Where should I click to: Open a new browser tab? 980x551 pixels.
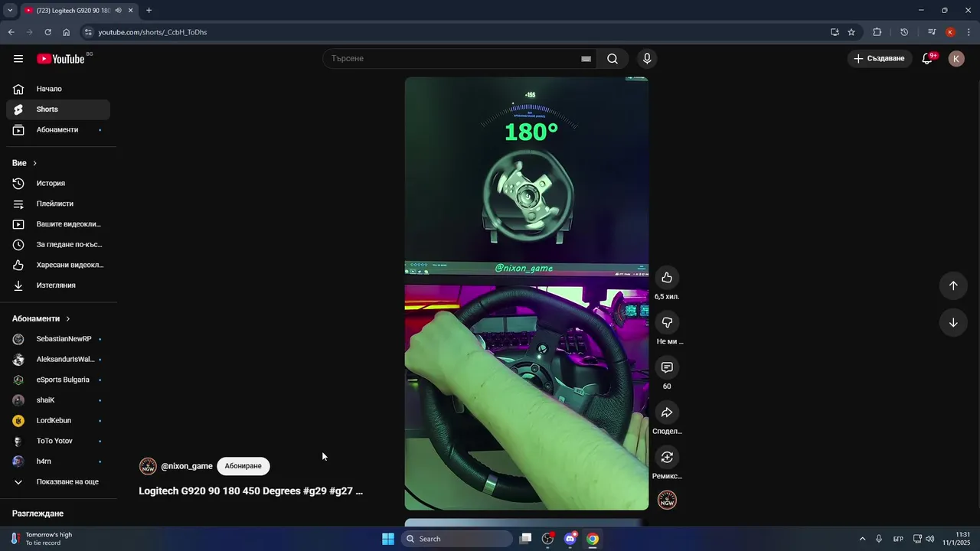(x=149, y=11)
